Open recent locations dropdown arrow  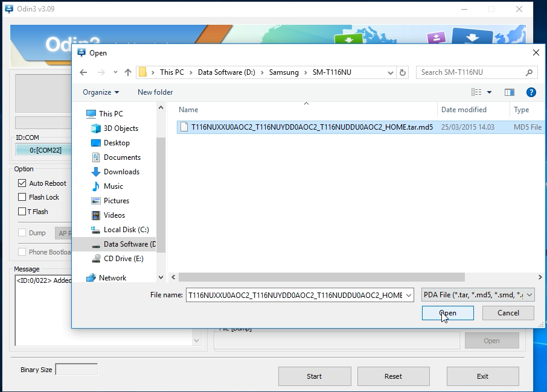[x=115, y=72]
